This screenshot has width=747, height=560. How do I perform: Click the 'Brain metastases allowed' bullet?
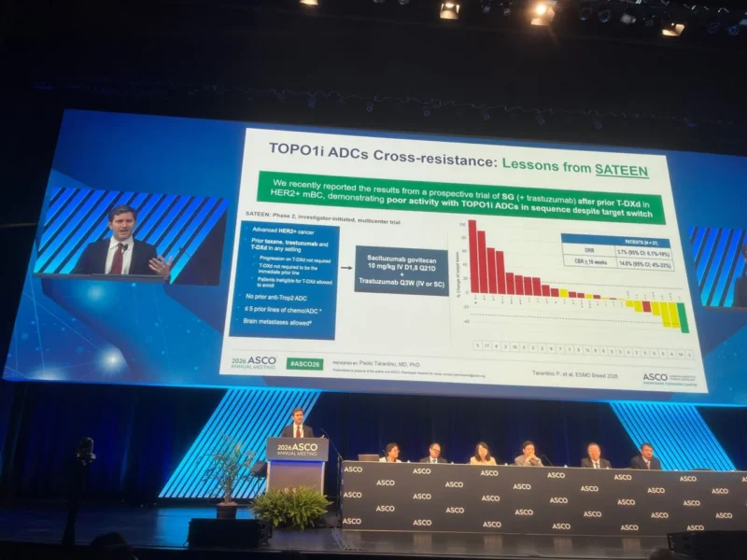277,322
